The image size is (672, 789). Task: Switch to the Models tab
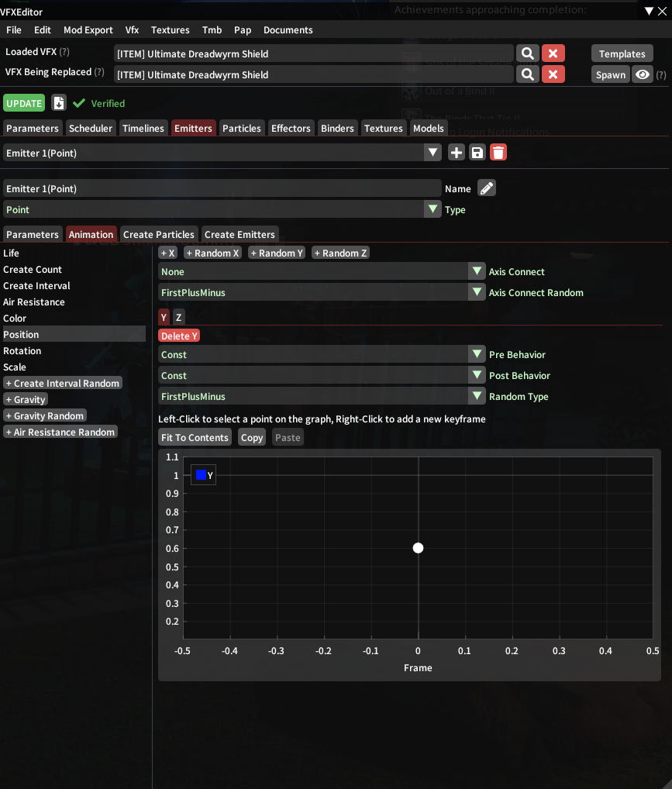(429, 128)
